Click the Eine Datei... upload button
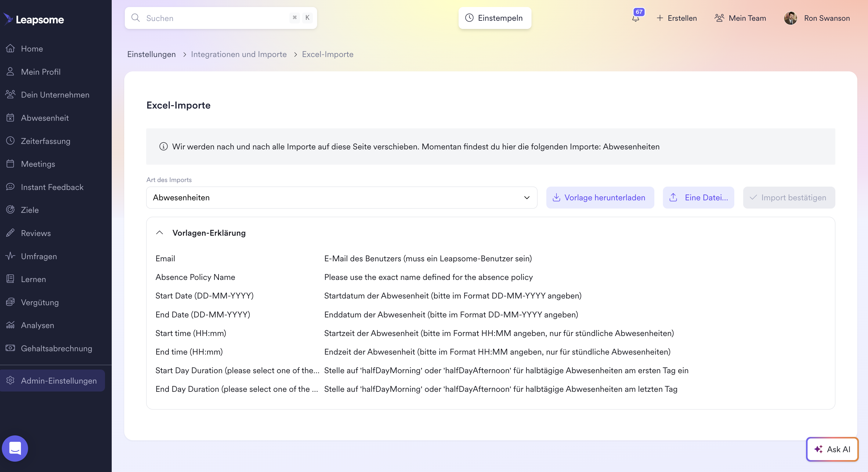Image resolution: width=868 pixels, height=472 pixels. coord(698,198)
